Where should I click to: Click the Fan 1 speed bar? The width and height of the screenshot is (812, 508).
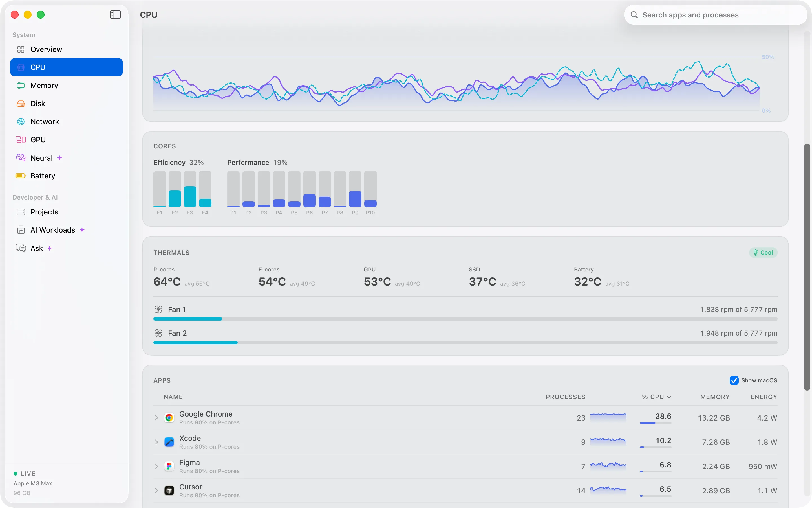465,319
